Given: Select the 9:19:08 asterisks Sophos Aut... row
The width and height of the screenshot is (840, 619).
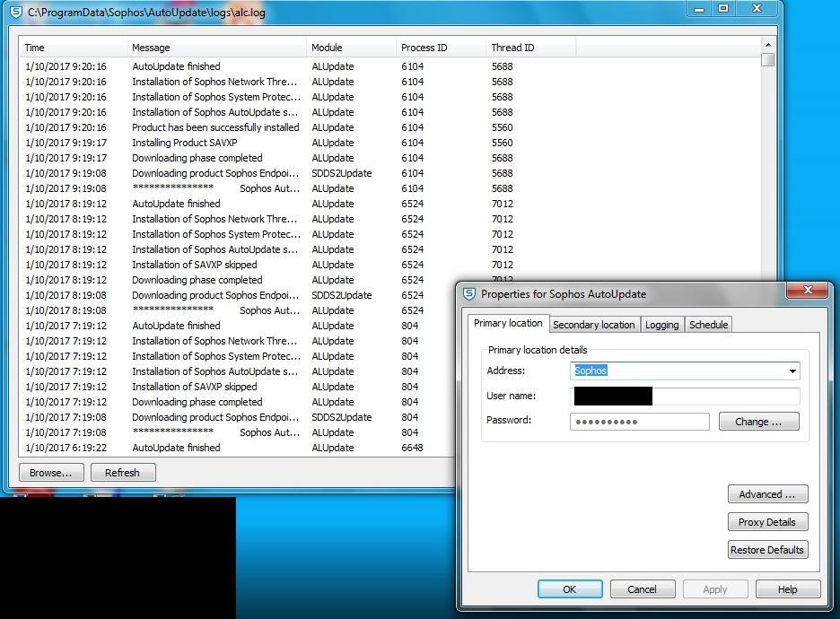Looking at the screenshot, I should tap(390, 188).
